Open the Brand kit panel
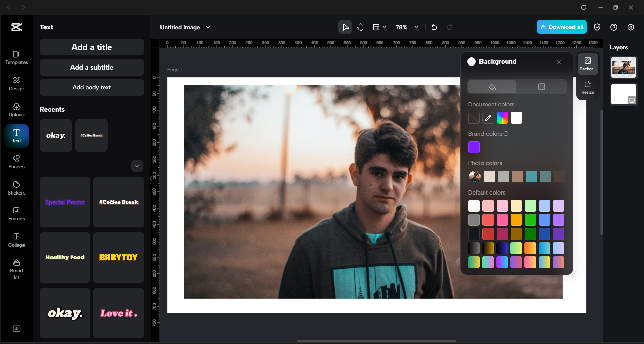 point(16,267)
